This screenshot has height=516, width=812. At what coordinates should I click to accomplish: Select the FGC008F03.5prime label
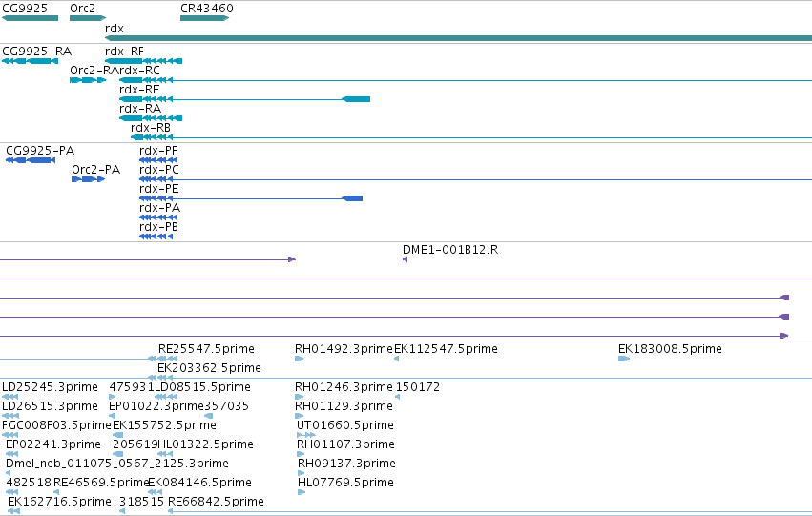(57, 426)
